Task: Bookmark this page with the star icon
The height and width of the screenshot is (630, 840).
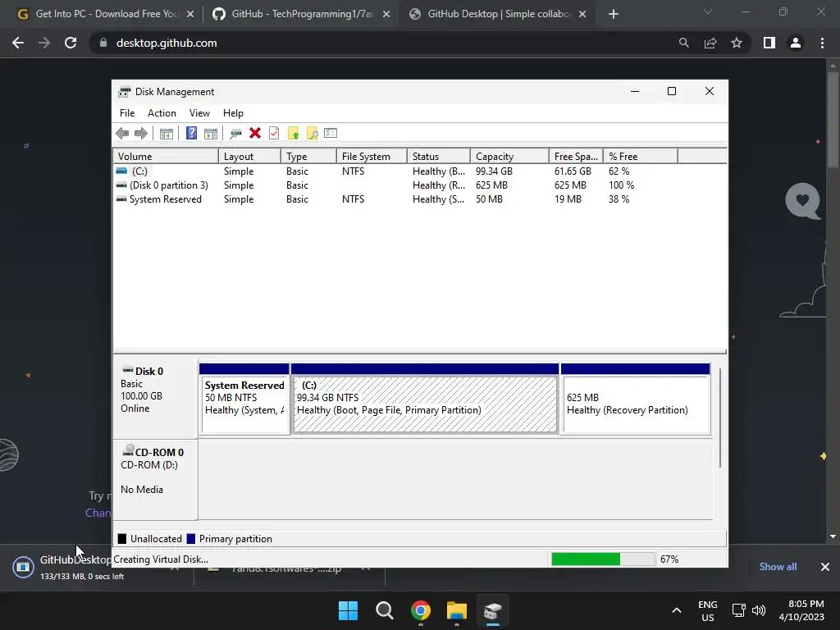Action: 737,43
